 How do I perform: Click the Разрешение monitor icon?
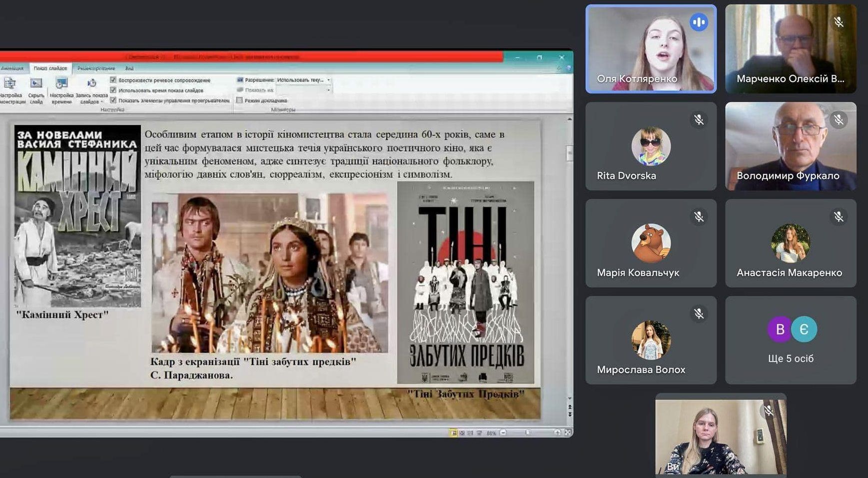240,80
